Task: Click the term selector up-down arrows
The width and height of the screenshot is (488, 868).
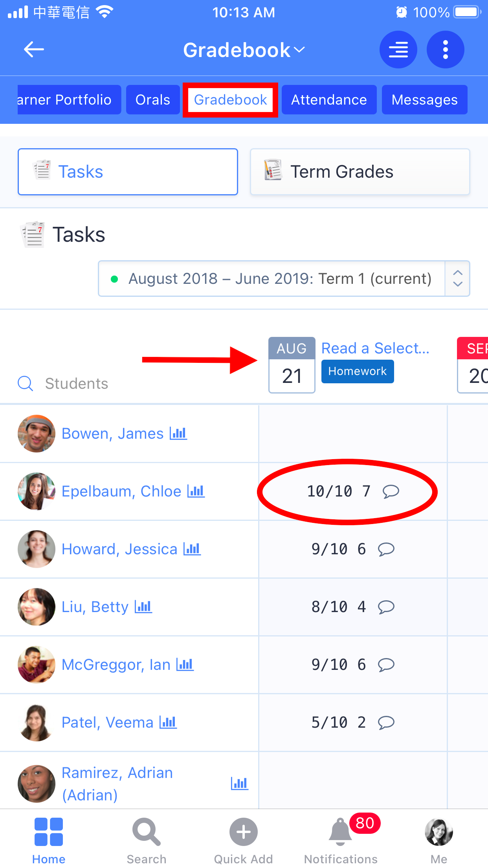Action: 457,279
